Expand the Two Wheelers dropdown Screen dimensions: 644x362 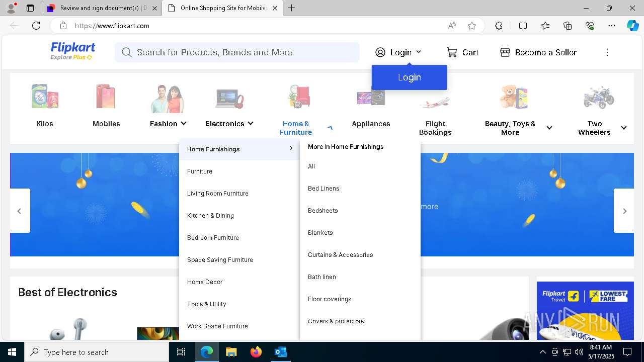click(x=624, y=128)
